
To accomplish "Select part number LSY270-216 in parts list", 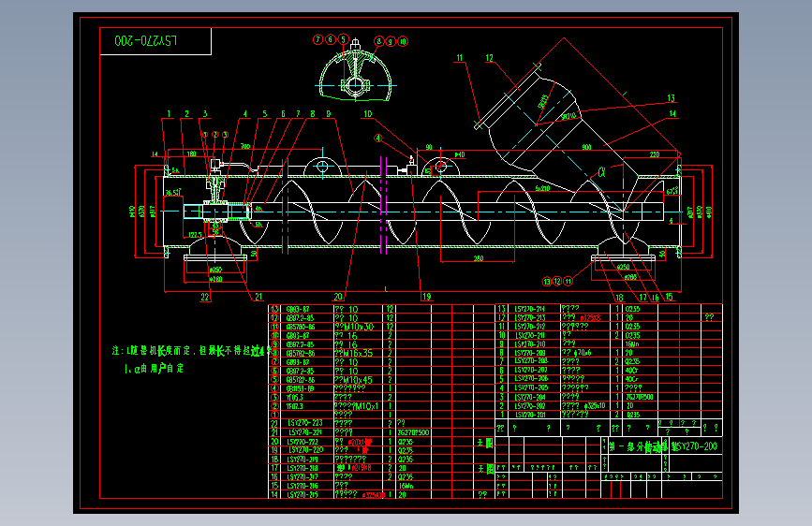I will point(303,486).
